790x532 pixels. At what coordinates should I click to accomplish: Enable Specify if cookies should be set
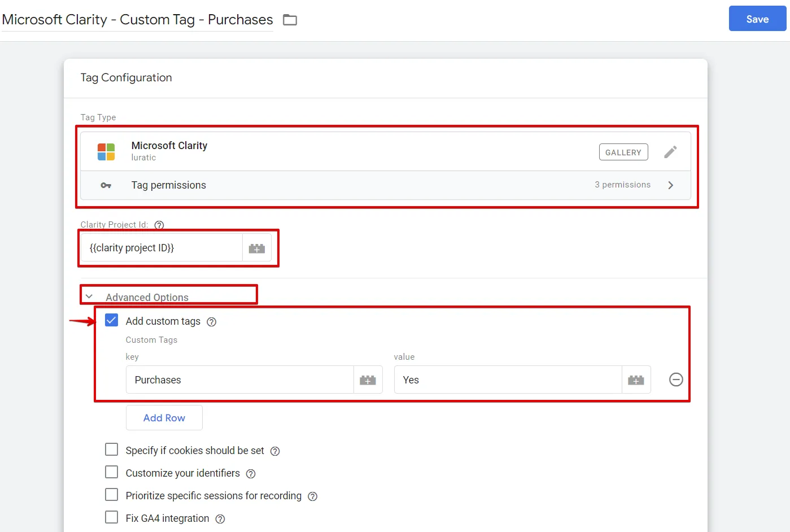[x=112, y=450]
